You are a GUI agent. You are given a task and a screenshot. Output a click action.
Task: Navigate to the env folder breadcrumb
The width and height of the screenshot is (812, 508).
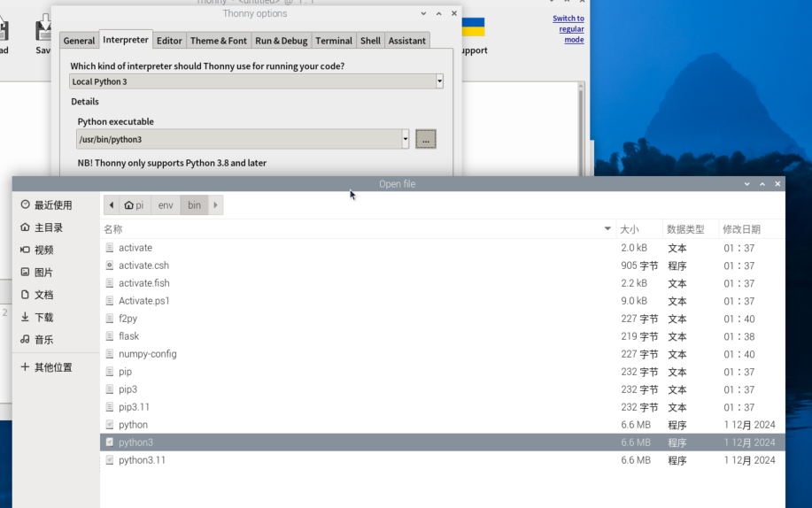tap(166, 205)
